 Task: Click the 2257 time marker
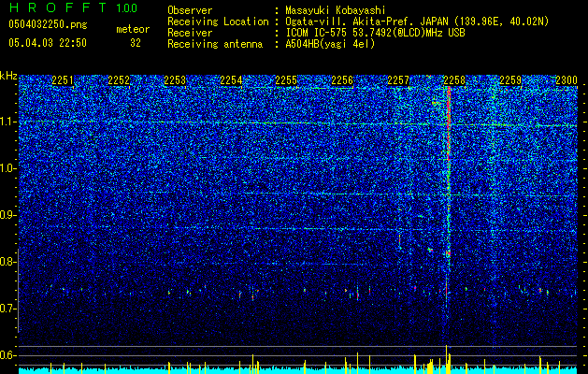398,79
